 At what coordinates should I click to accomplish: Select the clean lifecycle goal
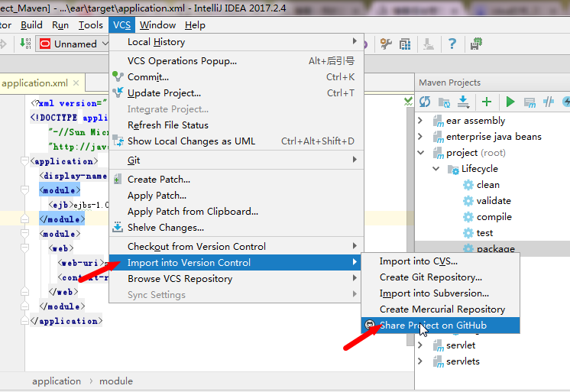487,185
